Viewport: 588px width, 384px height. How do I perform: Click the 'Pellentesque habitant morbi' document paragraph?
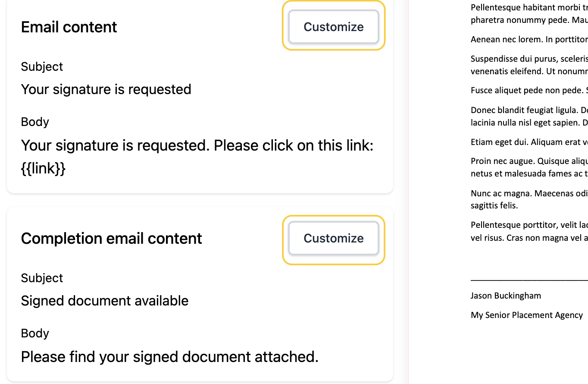(529, 13)
